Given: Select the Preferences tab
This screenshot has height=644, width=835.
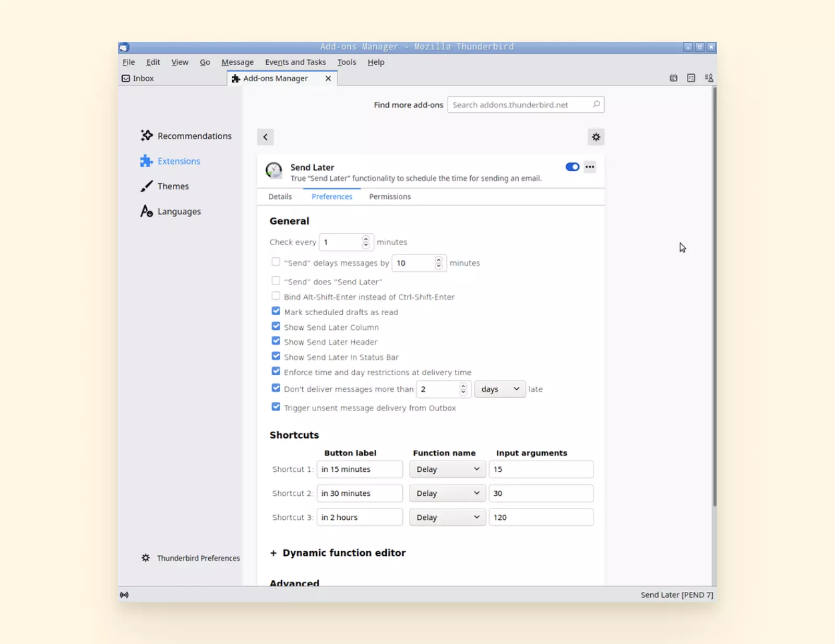Looking at the screenshot, I should [x=332, y=197].
